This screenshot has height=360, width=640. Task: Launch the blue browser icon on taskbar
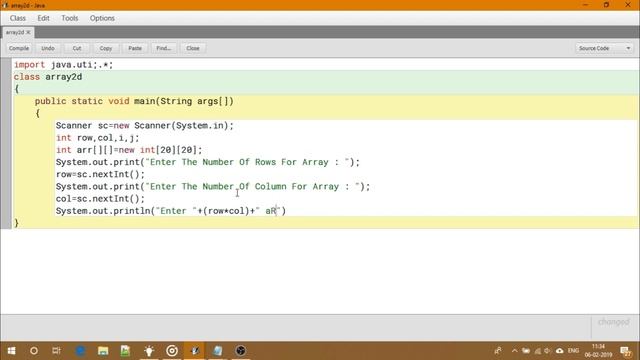point(80,351)
